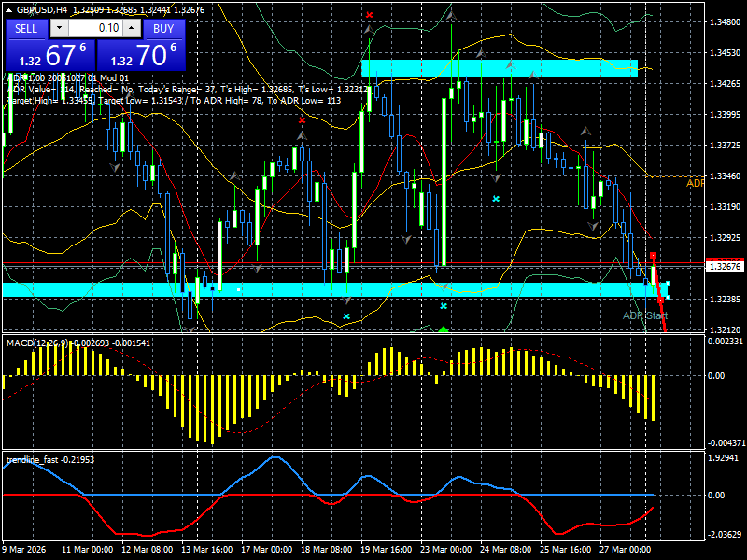Grab the red trendline's upper square handle
Image resolution: width=747 pixels, height=560 pixels.
pyautogui.click(x=653, y=256)
